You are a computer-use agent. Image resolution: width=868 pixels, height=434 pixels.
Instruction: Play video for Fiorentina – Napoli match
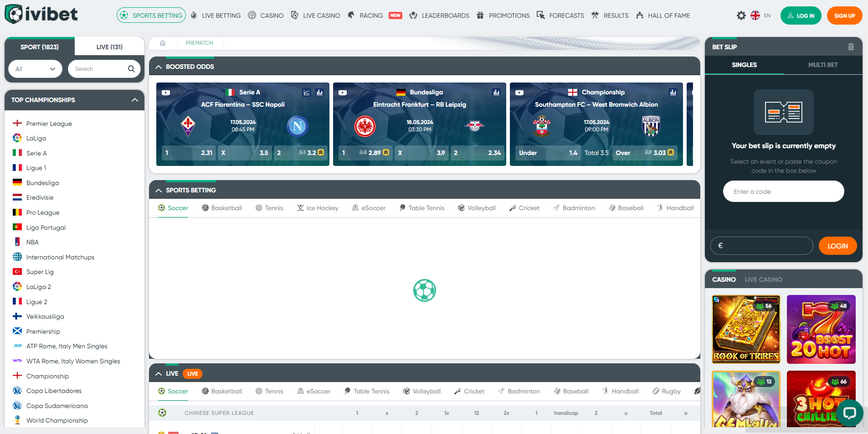pyautogui.click(x=166, y=93)
